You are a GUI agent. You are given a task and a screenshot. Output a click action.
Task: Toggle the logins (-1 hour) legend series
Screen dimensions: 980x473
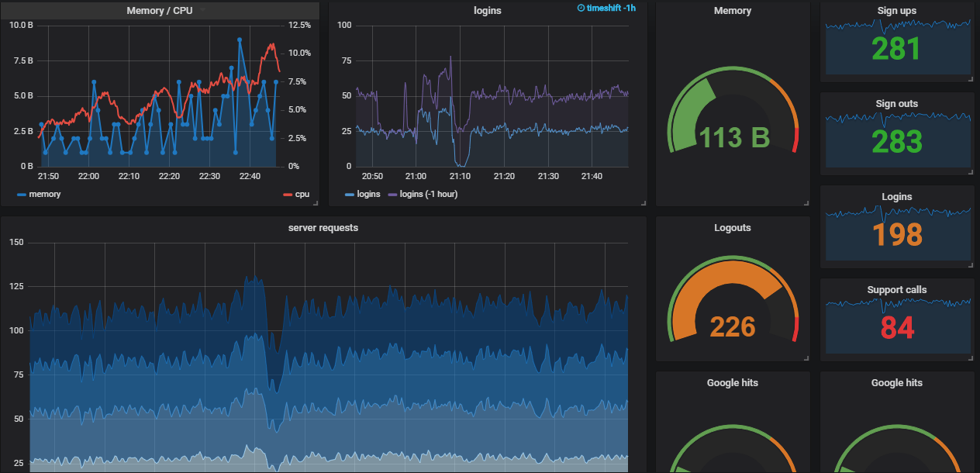point(428,194)
